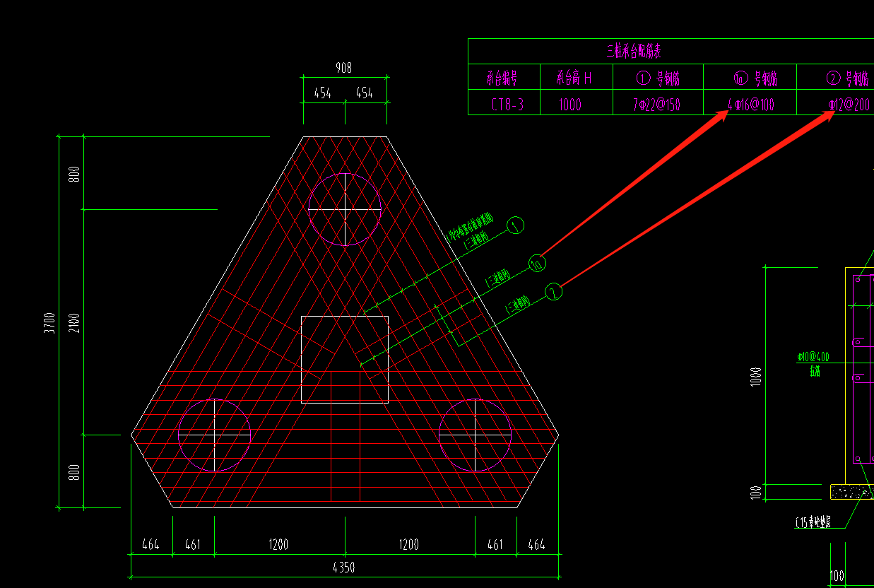Click the 承台编号 header cell
Screen dimensions: 874x588
[504, 77]
